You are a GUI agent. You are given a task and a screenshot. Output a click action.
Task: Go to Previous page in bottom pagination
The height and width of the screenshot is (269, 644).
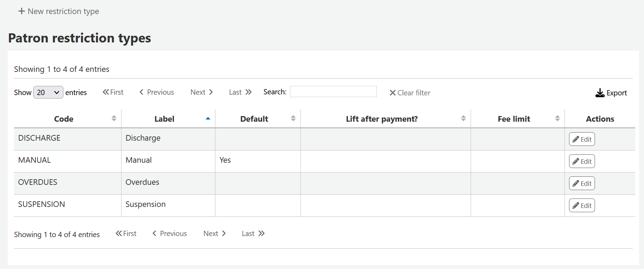tap(170, 234)
